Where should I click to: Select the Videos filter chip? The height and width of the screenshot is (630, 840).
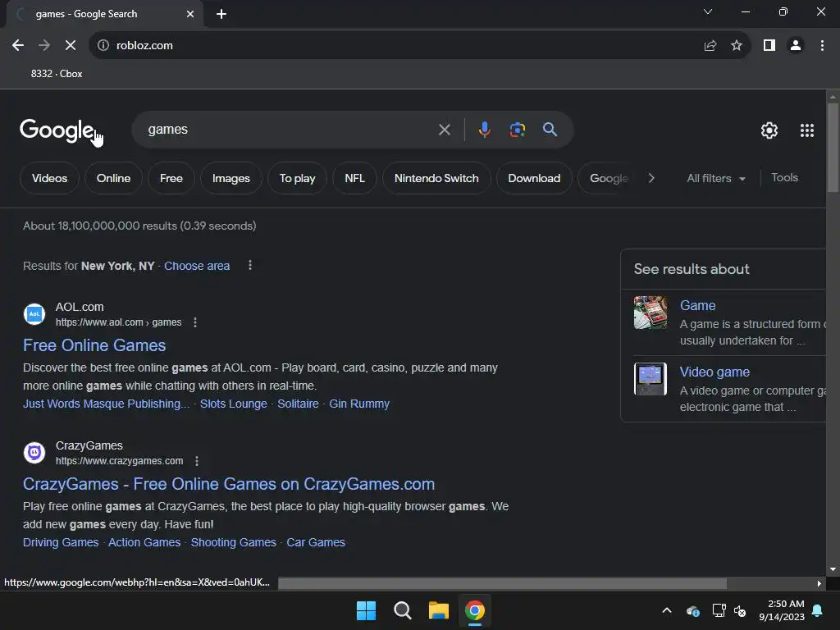[x=49, y=178]
